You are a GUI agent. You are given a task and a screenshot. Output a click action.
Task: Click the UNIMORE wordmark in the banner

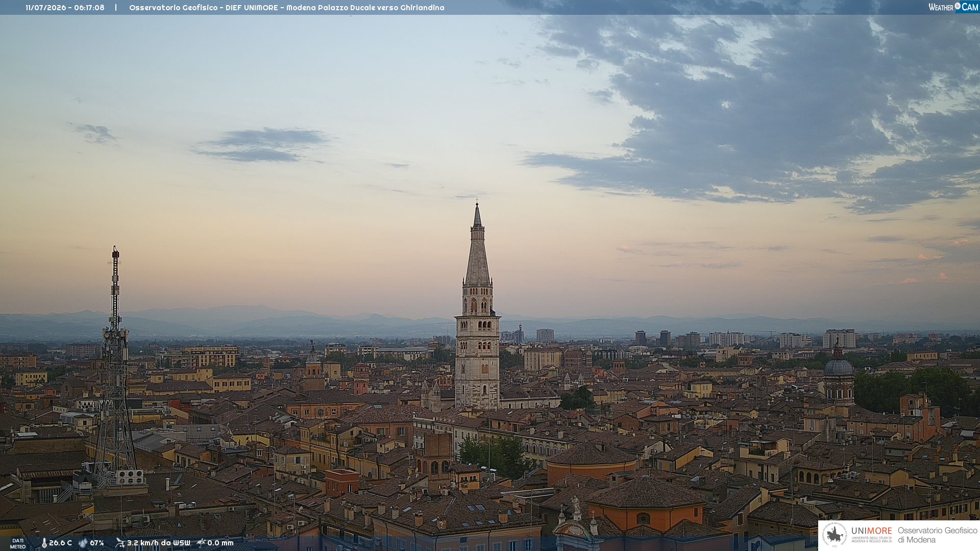(871, 531)
